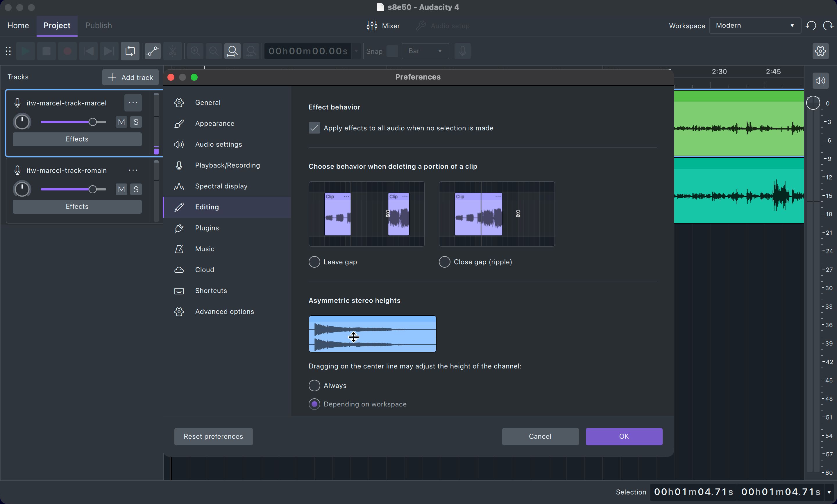The image size is (837, 504).
Task: Click the Reset preferences button
Action: tap(213, 436)
